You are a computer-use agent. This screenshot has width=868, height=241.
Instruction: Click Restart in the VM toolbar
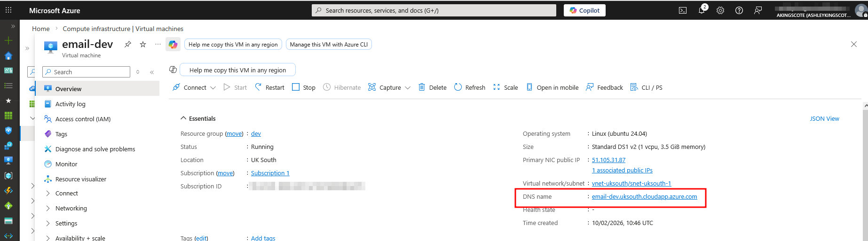(269, 87)
